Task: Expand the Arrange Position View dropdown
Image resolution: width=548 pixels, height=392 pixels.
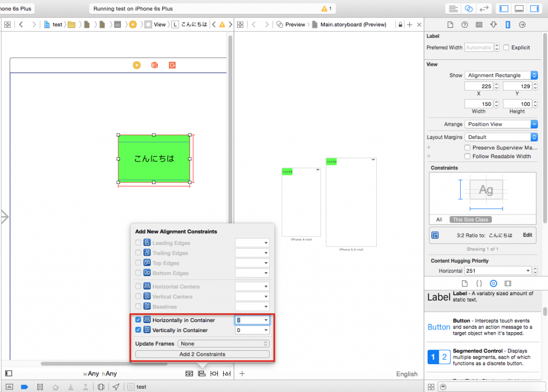Action: tap(500, 124)
